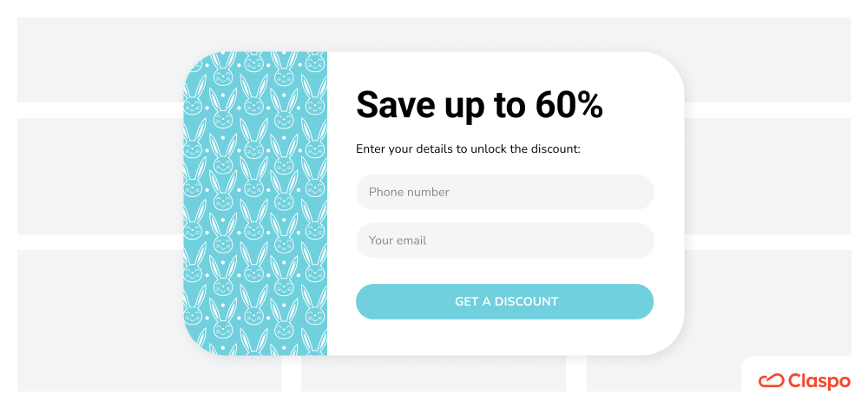Click the white popup area below the button
Viewport: 868px width, 408px height.
pos(505,337)
